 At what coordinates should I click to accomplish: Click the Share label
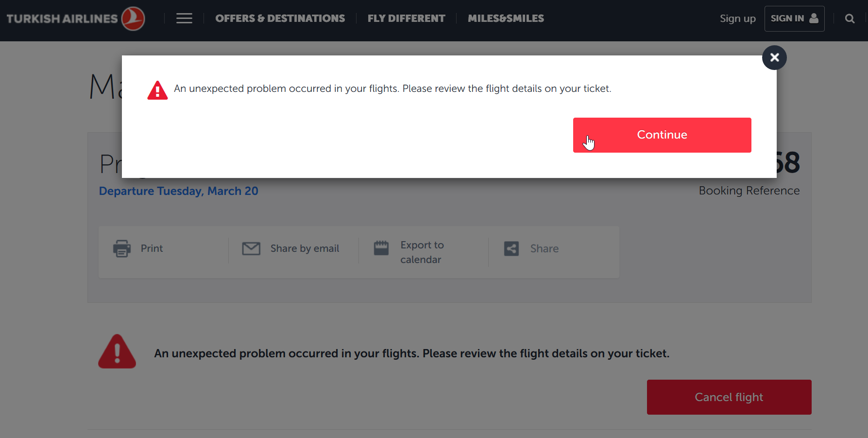[545, 248]
